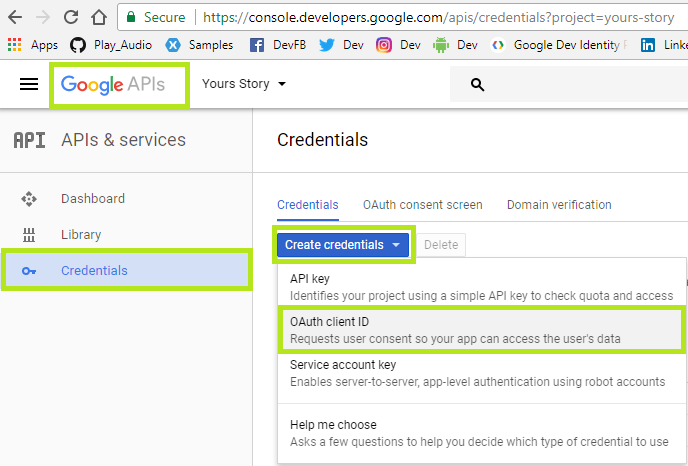Click the green Secure padlock icon

tap(131, 17)
